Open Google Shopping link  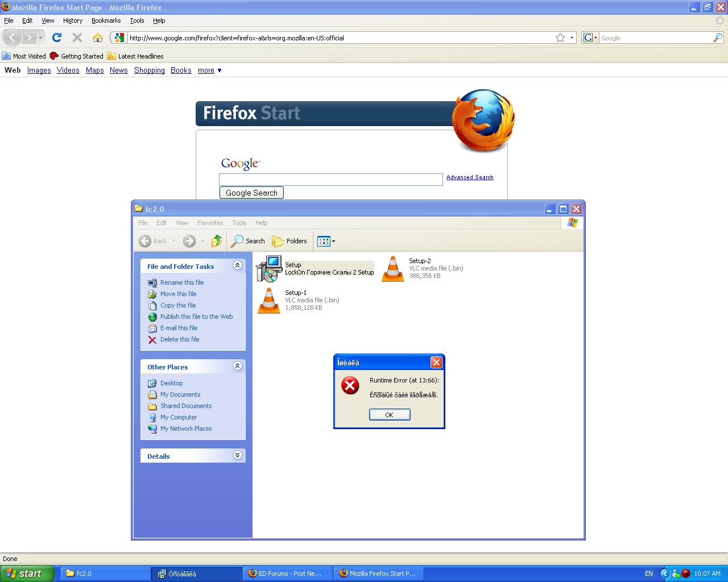(x=150, y=70)
